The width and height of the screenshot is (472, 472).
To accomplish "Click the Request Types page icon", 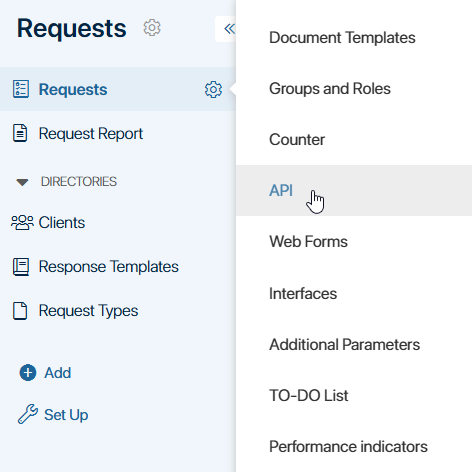I will click(x=20, y=311).
